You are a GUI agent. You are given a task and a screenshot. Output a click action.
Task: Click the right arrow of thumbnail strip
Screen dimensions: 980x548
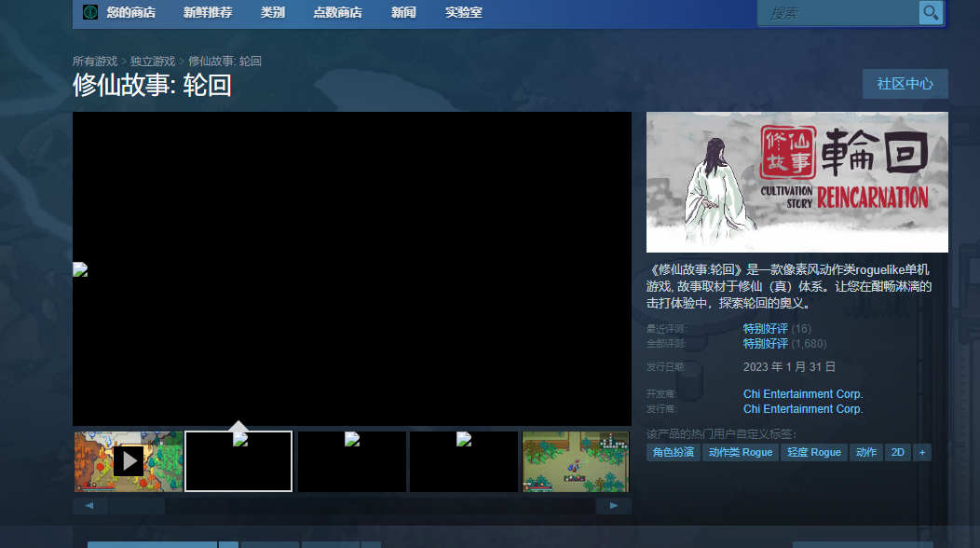pos(613,505)
